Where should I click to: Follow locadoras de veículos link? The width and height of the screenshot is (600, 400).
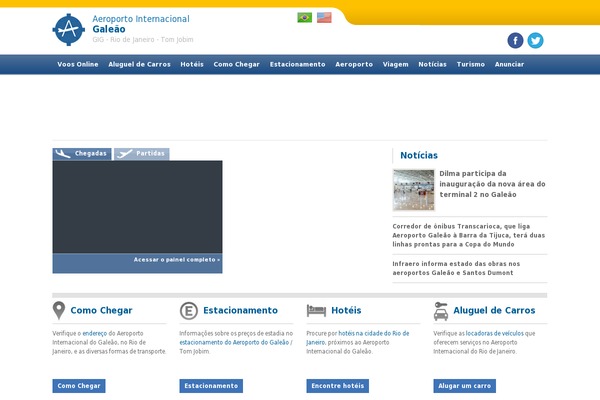(494, 333)
